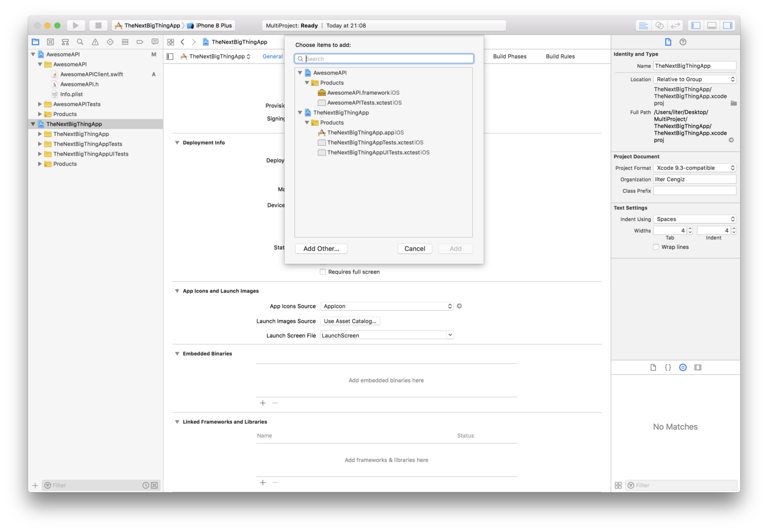This screenshot has width=768, height=532.
Task: Add linked framework with plus button
Action: (263, 483)
